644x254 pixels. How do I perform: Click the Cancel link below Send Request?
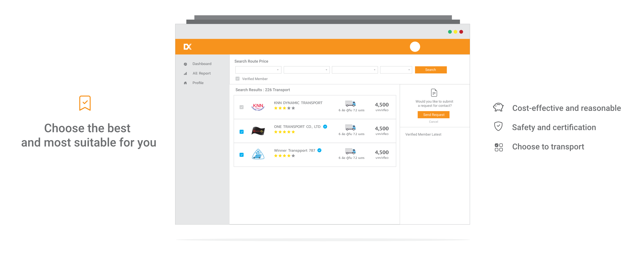tap(433, 122)
